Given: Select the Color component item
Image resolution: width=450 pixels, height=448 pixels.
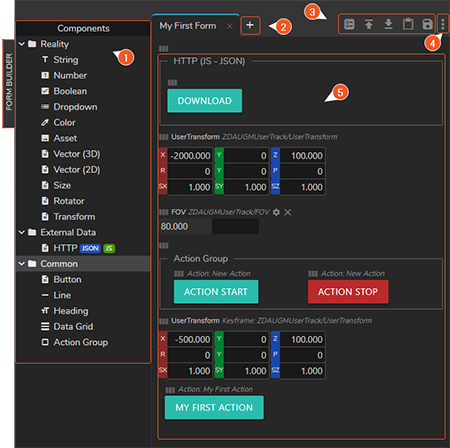Looking at the screenshot, I should point(64,123).
